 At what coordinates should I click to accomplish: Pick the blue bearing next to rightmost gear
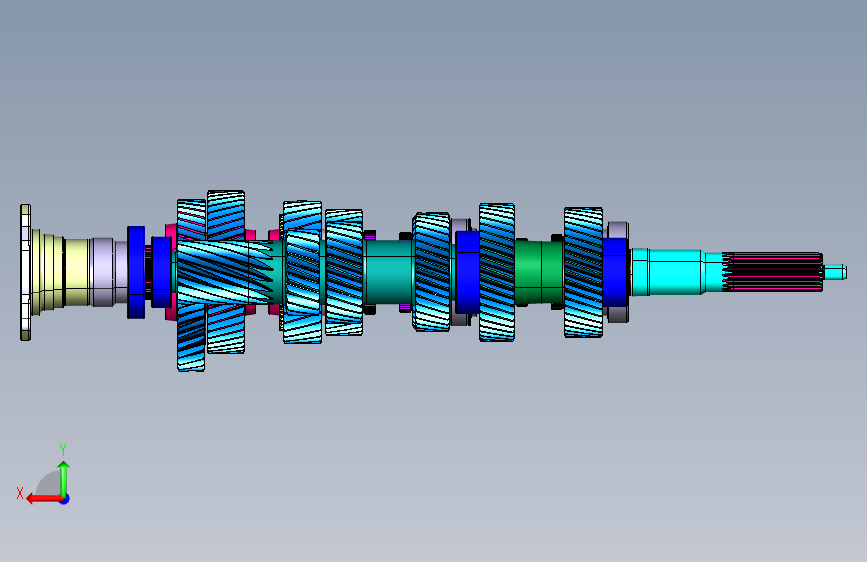[615, 272]
